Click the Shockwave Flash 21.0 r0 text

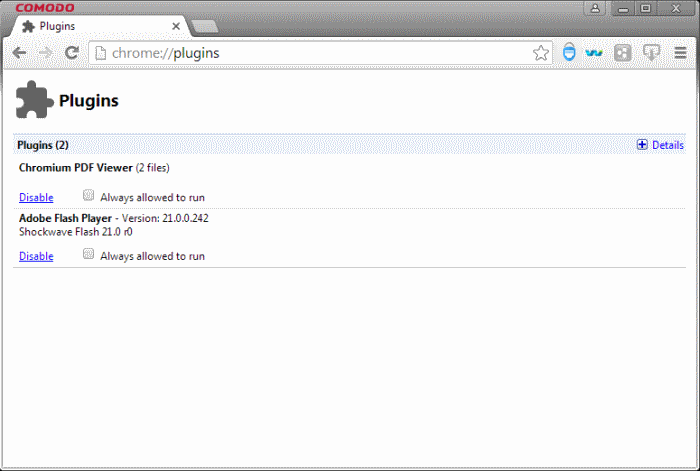tap(76, 232)
